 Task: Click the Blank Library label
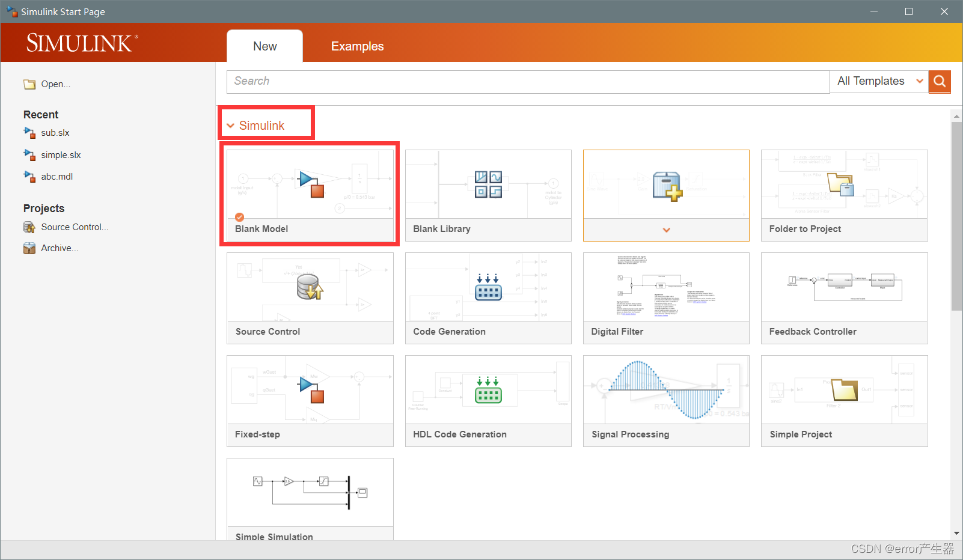442,229
